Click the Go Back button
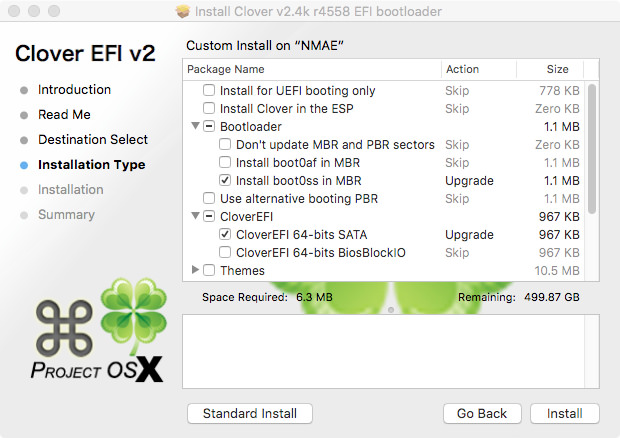The image size is (620, 438). tap(482, 413)
